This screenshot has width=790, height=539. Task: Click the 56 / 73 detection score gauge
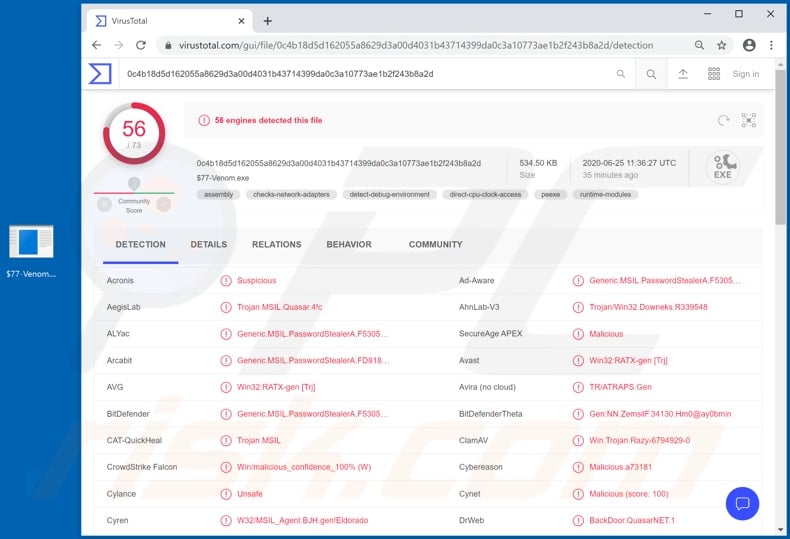pos(134,133)
